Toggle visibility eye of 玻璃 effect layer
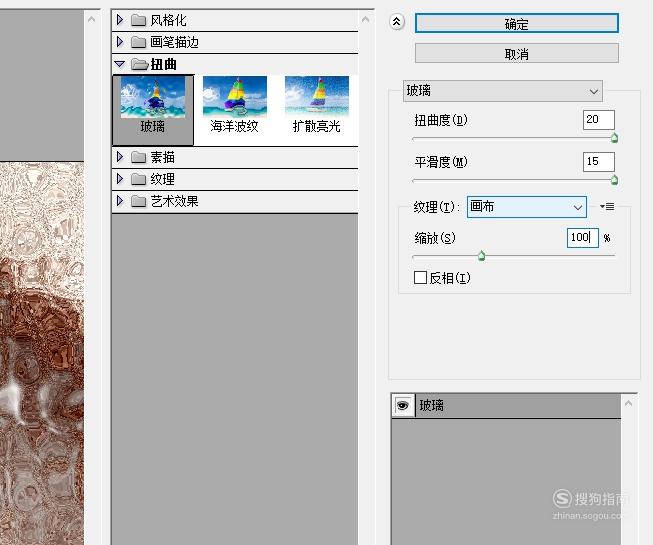Image resolution: width=653 pixels, height=545 pixels. tap(403, 406)
